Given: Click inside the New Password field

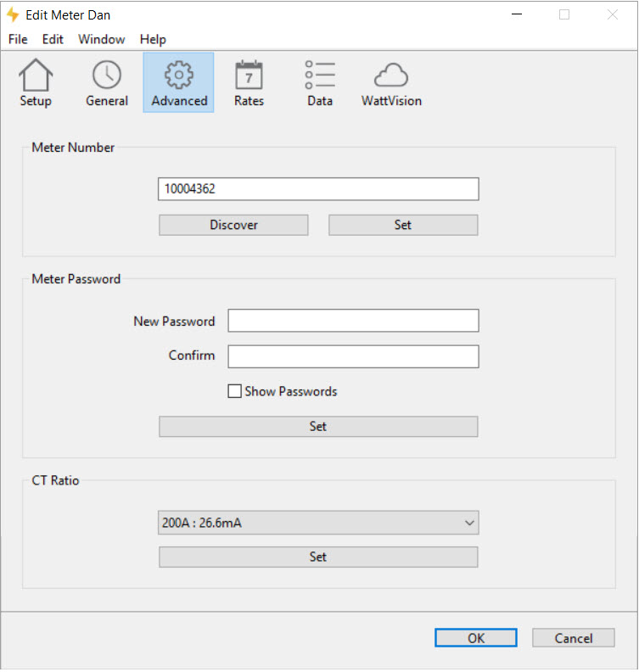Looking at the screenshot, I should (353, 321).
